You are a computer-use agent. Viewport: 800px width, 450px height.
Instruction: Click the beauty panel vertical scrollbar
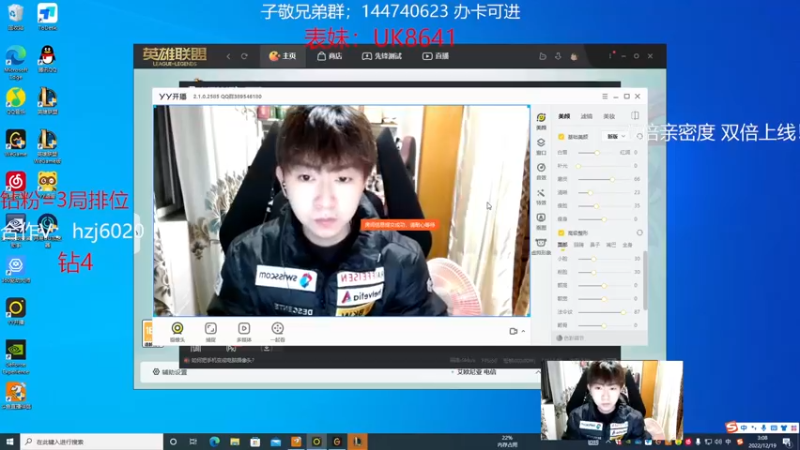pyautogui.click(x=645, y=281)
